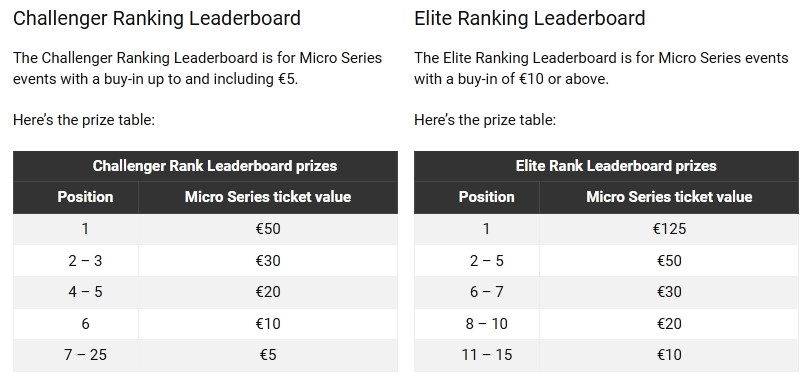This screenshot has height=383, width=812.
Task: Select the €125 prize cell
Action: click(669, 229)
